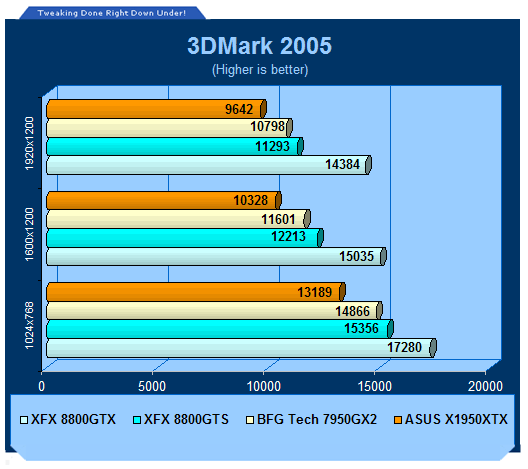Click the 1600x1200 axis label
Image resolution: width=528 pixels, height=469 pixels.
29,234
